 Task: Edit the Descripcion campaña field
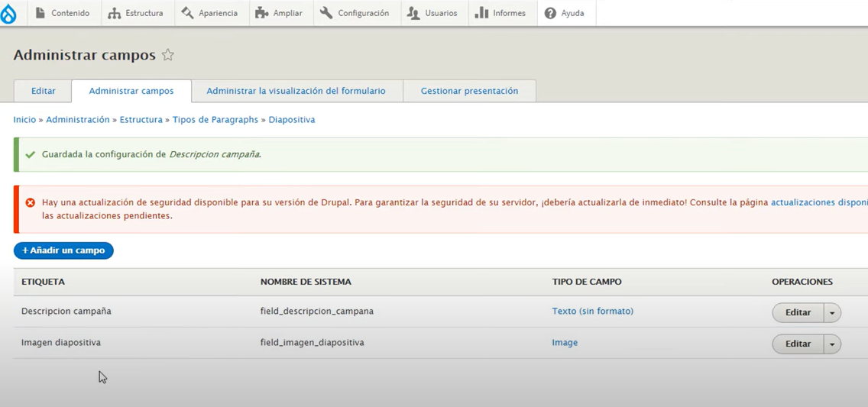tap(798, 312)
